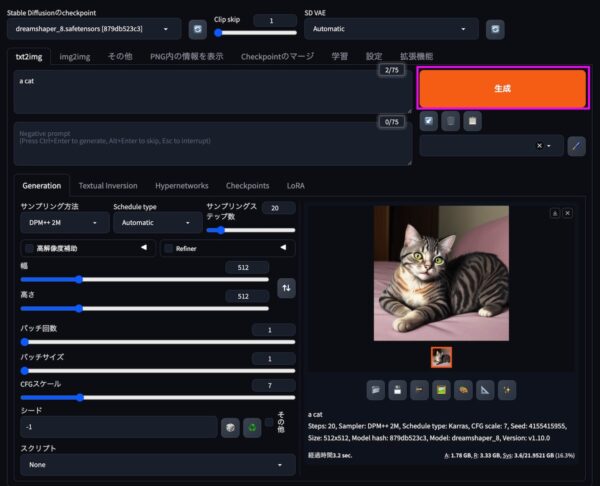Click the dice icon to randomize seed
The width and height of the screenshot is (600, 486).
tap(230, 427)
